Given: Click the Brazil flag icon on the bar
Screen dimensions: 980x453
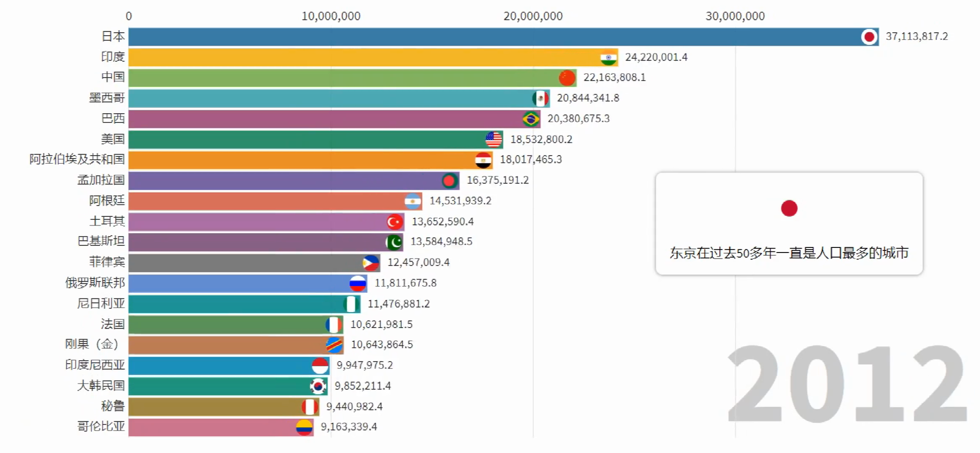Looking at the screenshot, I should pyautogui.click(x=531, y=119).
